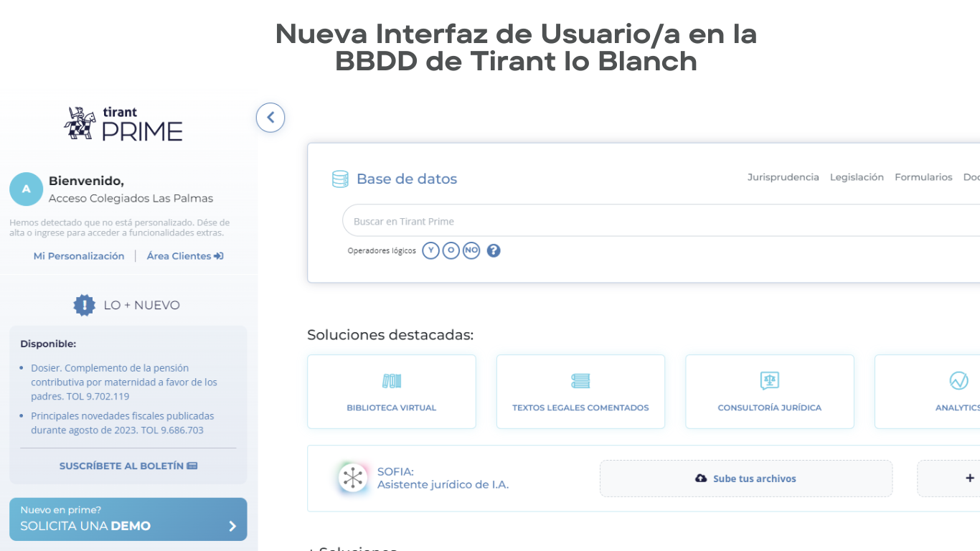980x551 pixels.
Task: Click the SOFIA Asistente jurídico de I.A. label
Action: coord(443,479)
